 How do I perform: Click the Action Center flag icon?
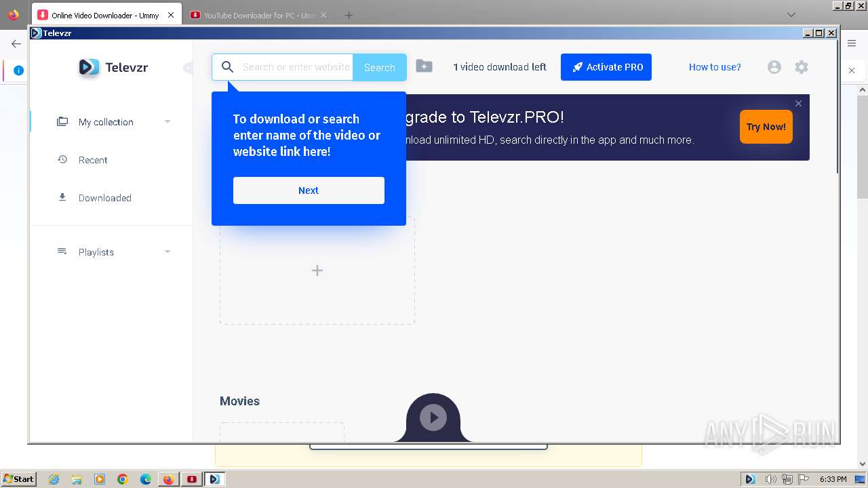point(804,479)
